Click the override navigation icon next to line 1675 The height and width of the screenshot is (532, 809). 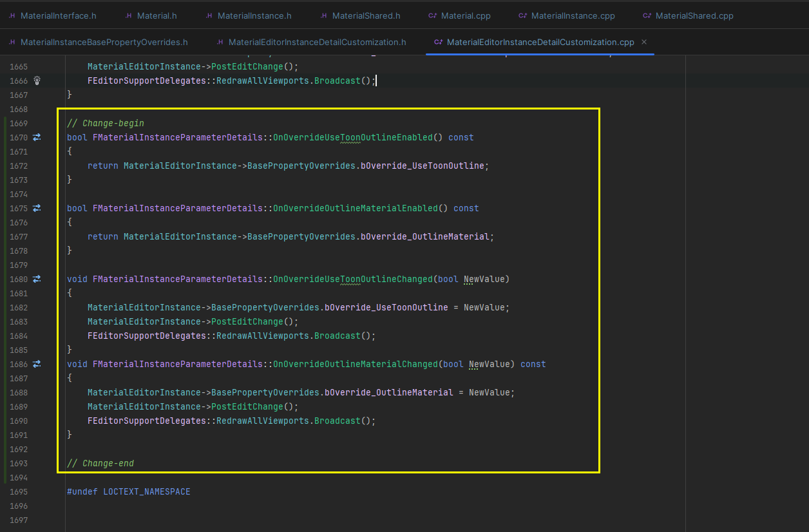(x=37, y=207)
